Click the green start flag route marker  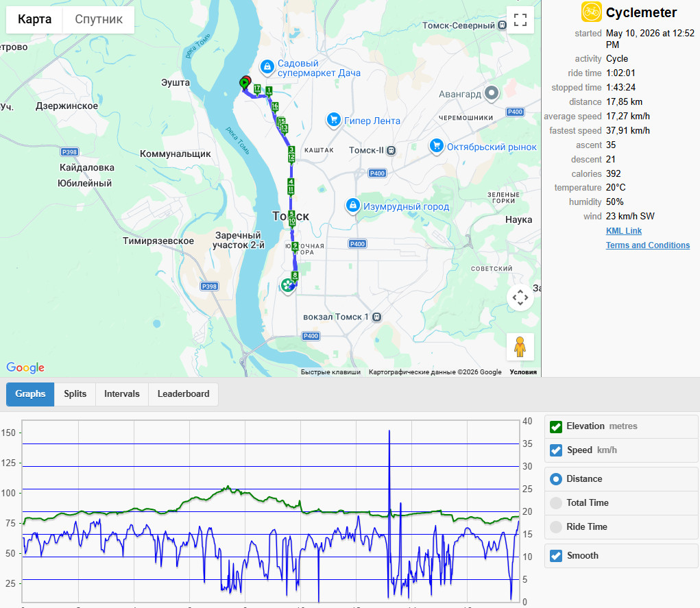[244, 83]
